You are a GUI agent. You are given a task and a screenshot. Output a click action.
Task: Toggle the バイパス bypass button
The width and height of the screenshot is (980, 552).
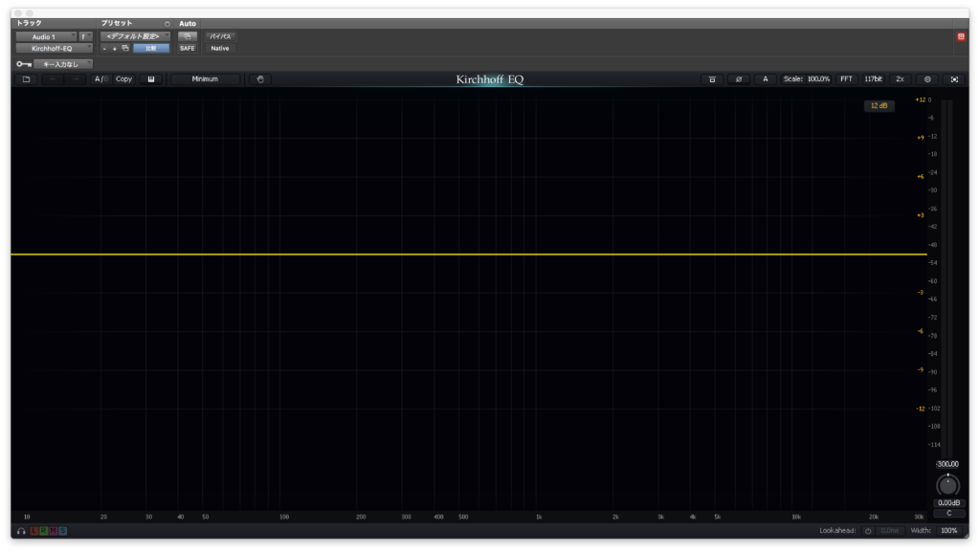220,36
